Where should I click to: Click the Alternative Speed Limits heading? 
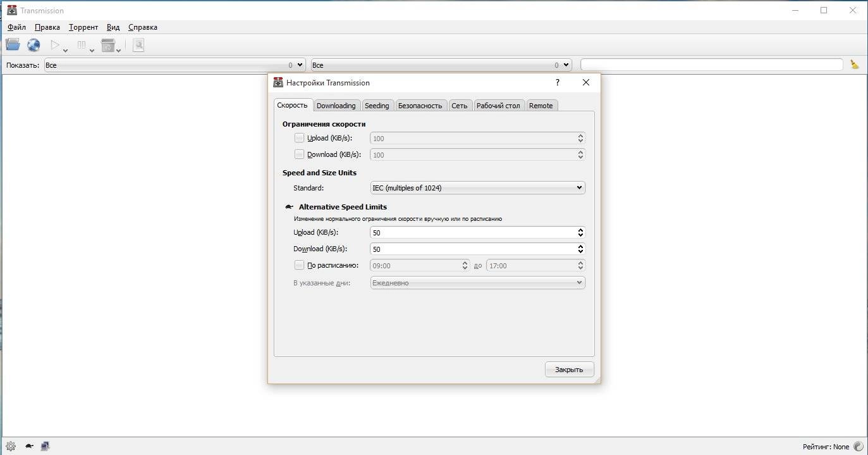click(343, 207)
